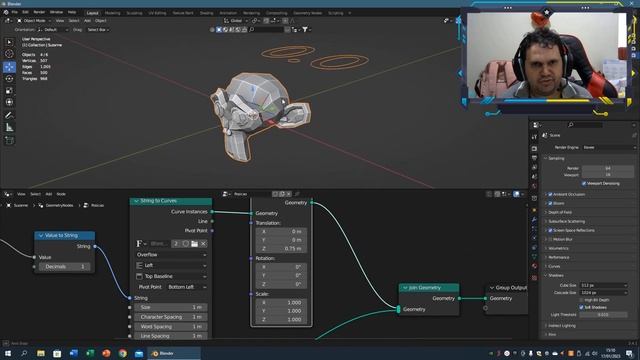Expand the Volumetrics panel
This screenshot has height=360, width=640.
pos(558,248)
